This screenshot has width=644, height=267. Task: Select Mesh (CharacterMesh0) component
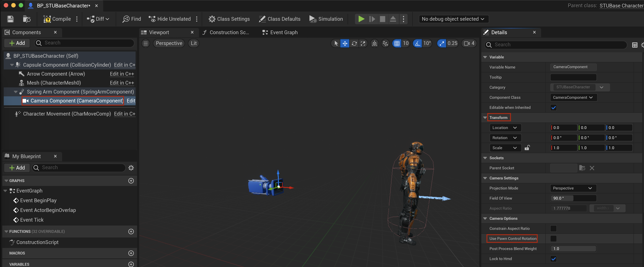54,83
